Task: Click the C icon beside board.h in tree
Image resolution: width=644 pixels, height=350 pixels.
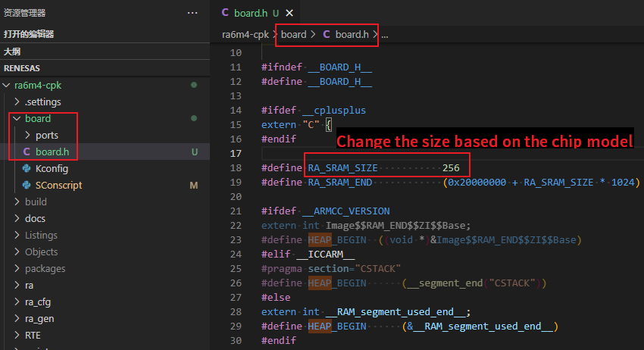Action: (27, 152)
